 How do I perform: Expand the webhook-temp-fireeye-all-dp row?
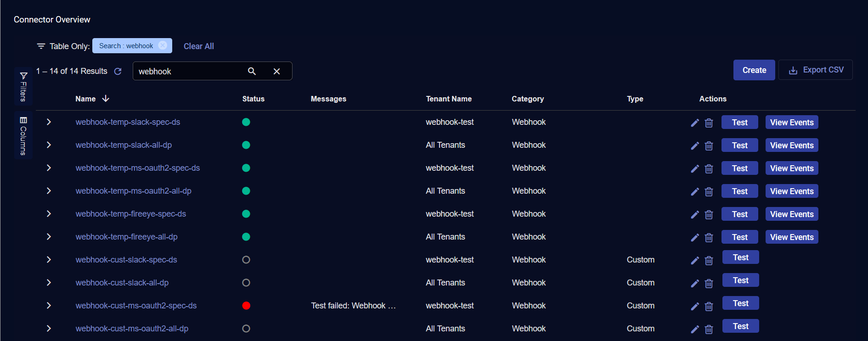(x=49, y=237)
